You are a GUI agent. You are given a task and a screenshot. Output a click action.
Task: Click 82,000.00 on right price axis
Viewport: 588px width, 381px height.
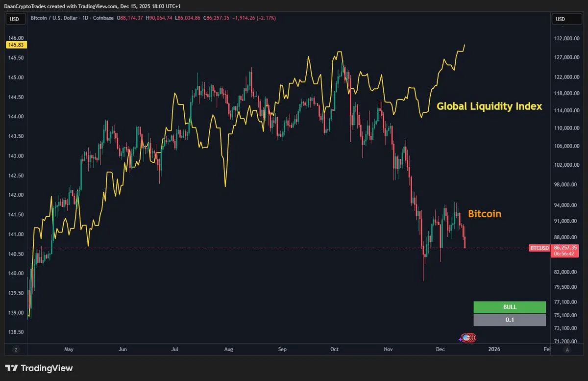point(565,272)
